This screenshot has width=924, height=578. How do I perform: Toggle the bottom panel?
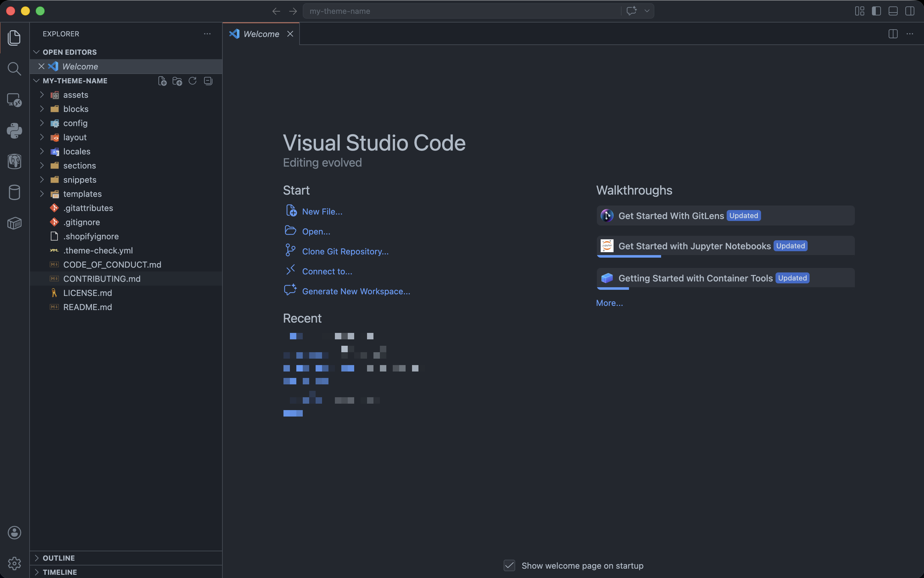pyautogui.click(x=893, y=11)
